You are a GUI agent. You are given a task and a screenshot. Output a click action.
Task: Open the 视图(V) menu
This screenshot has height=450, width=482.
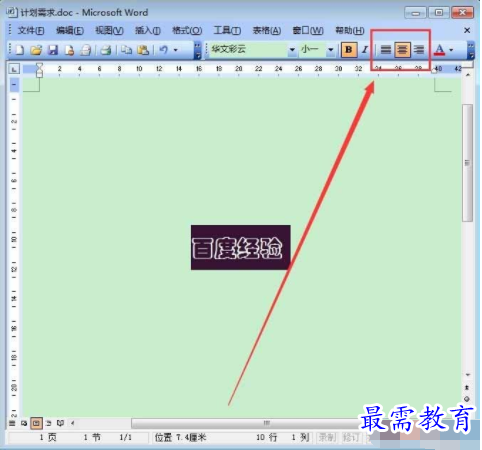point(109,31)
